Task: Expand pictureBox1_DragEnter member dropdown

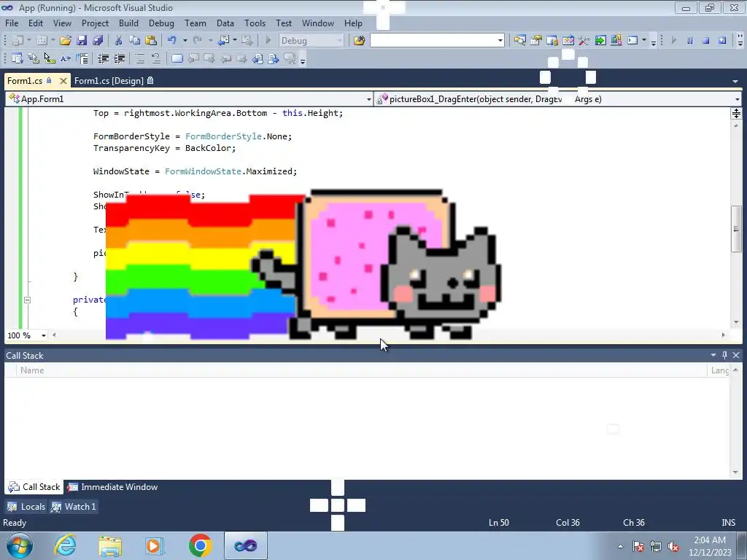Action: click(x=737, y=99)
